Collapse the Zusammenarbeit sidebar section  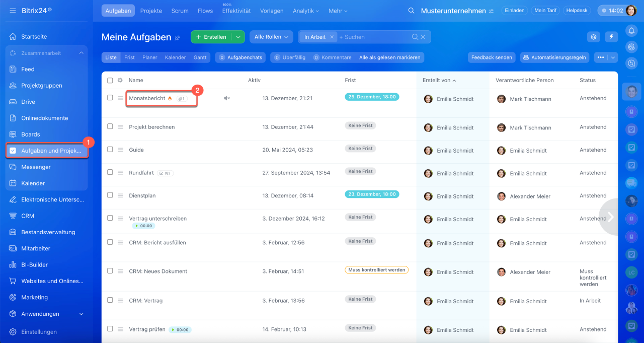point(81,53)
